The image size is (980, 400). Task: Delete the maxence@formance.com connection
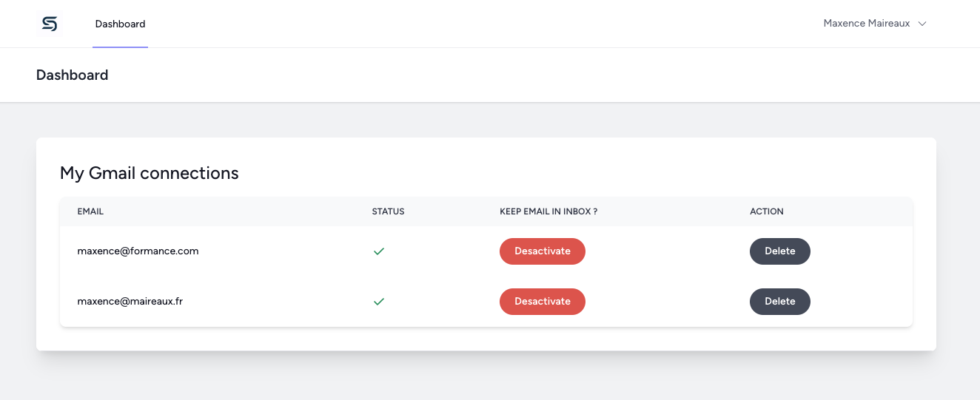780,251
